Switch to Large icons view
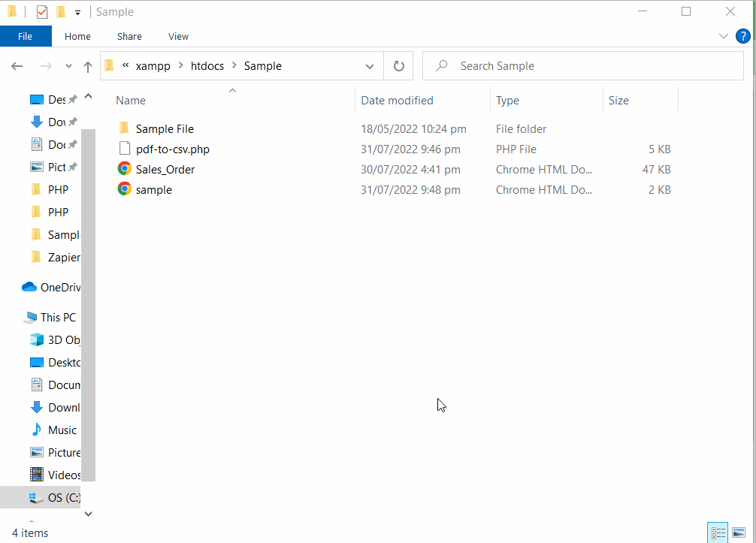756x543 pixels. (738, 532)
